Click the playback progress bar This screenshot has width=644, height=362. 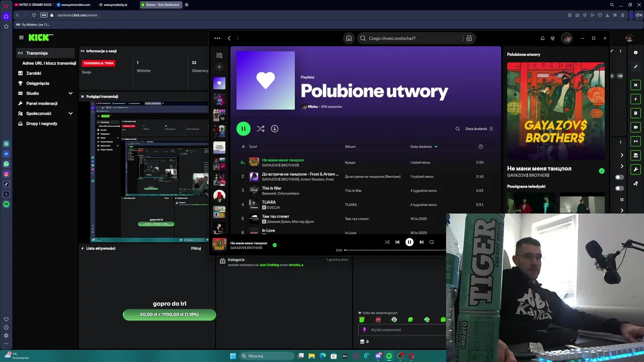(395, 250)
